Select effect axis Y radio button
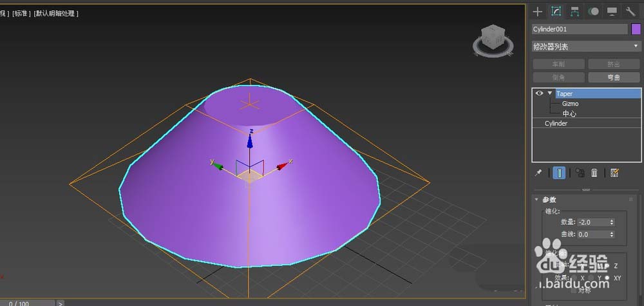 coord(591,278)
